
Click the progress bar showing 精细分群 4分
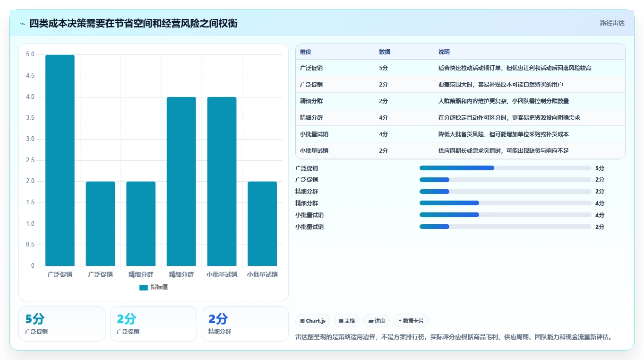coord(505,203)
